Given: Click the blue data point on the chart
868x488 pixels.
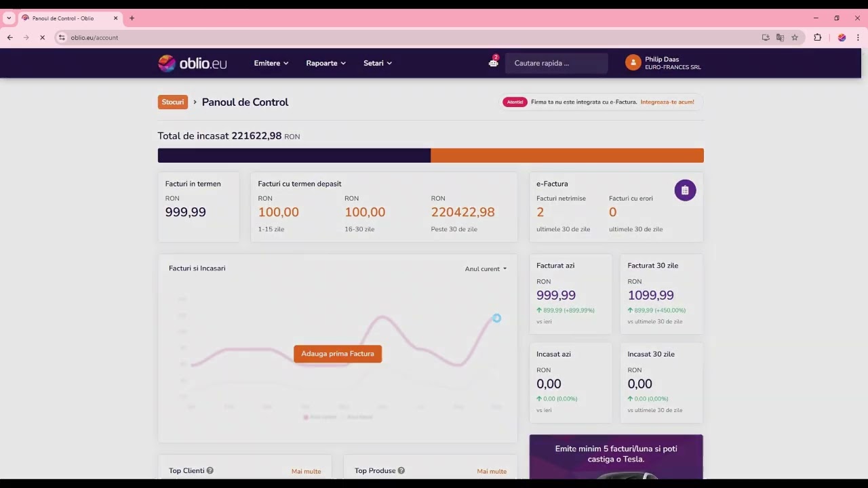Looking at the screenshot, I should pos(496,318).
